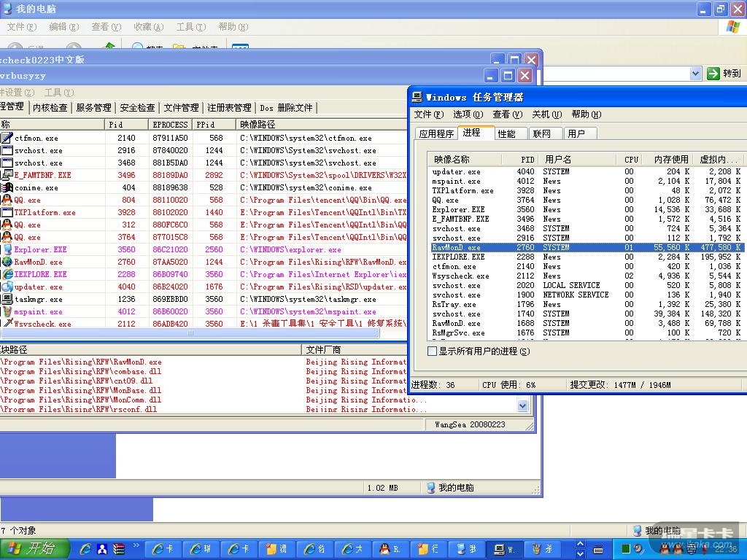Select the IEXPLORE.EXE Internet Explorer icon
Screen dimensions: 747x560
point(7,274)
